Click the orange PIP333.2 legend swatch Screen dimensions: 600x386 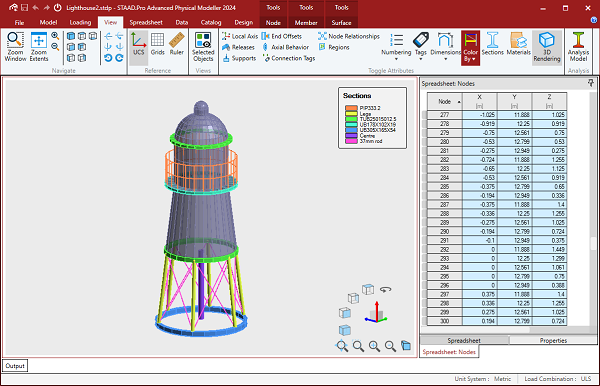[x=351, y=108]
